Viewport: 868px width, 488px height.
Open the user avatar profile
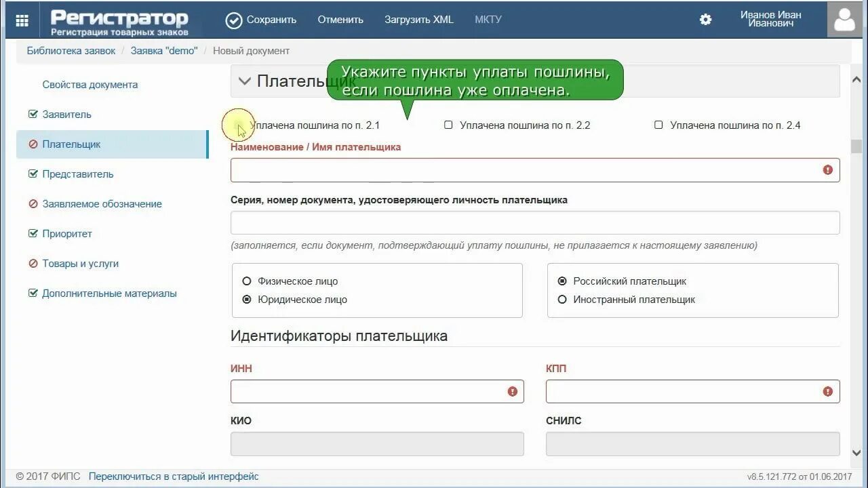844,20
